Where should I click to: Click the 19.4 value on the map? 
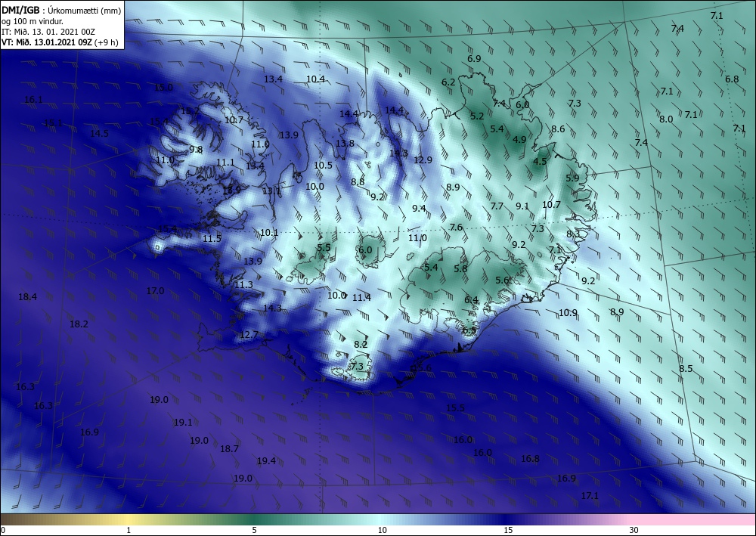coord(266,461)
